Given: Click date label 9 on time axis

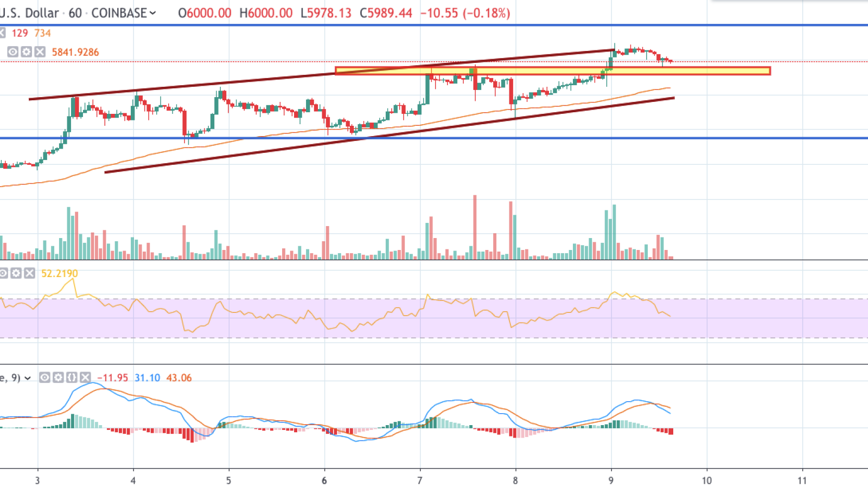Looking at the screenshot, I should coord(611,480).
